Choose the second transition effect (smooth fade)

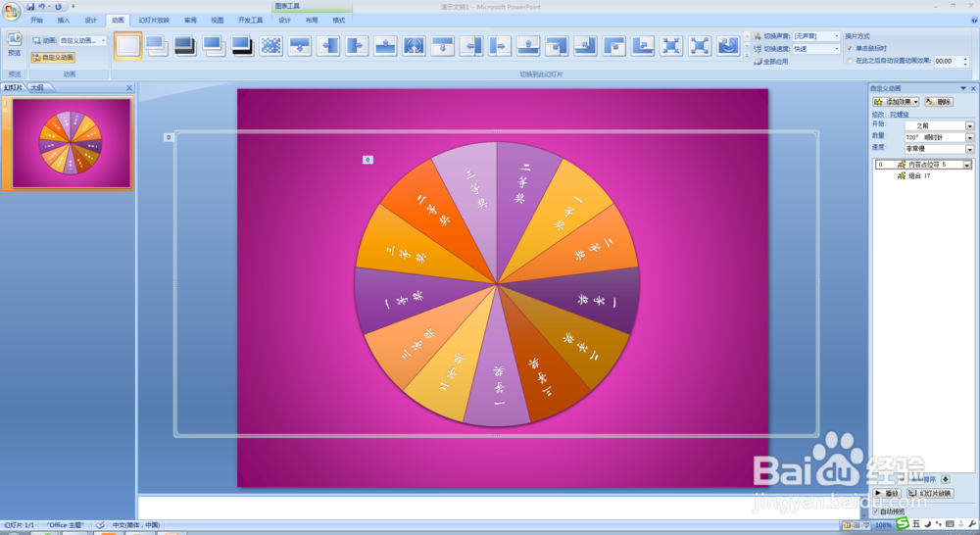[156, 46]
